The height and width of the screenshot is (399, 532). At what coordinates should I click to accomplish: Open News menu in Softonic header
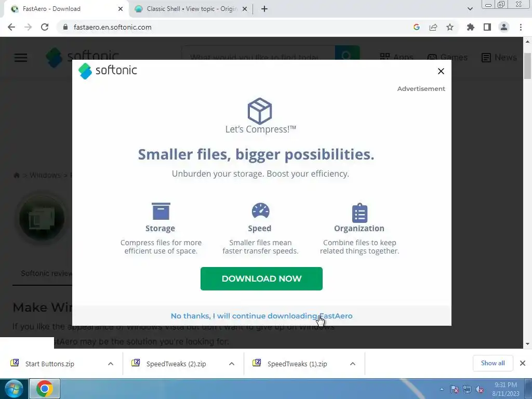499,57
